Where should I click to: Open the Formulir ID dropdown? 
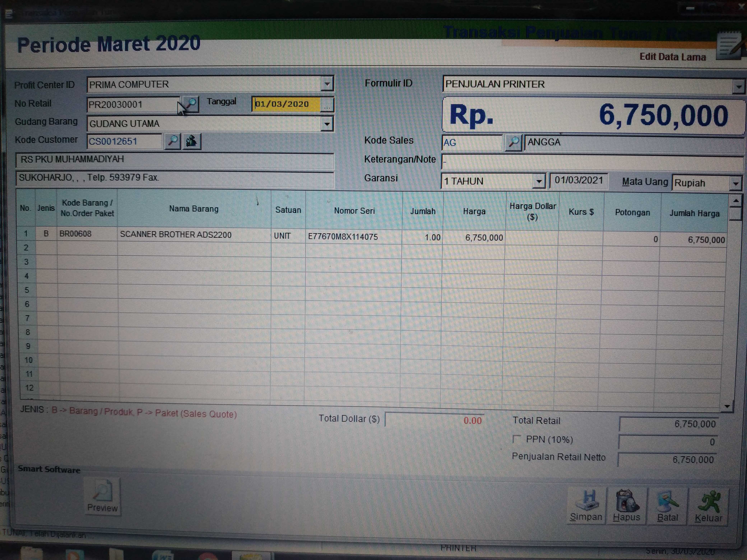tap(739, 87)
